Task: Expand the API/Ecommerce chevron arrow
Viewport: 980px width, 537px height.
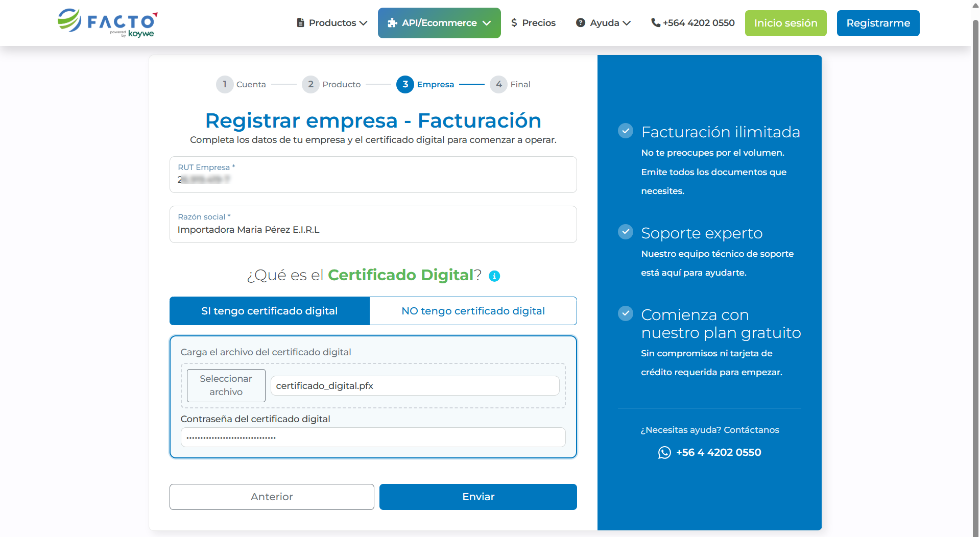Action: (x=487, y=23)
